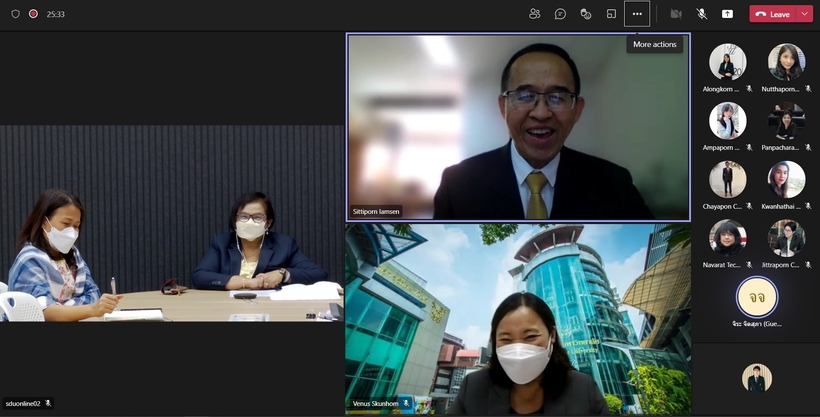820x417 pixels.
Task: Toggle the camera on or off
Action: pos(676,14)
